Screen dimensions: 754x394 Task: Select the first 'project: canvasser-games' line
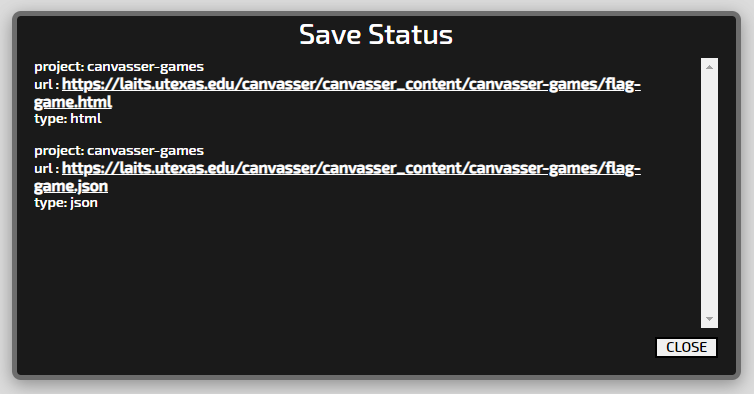pos(119,66)
